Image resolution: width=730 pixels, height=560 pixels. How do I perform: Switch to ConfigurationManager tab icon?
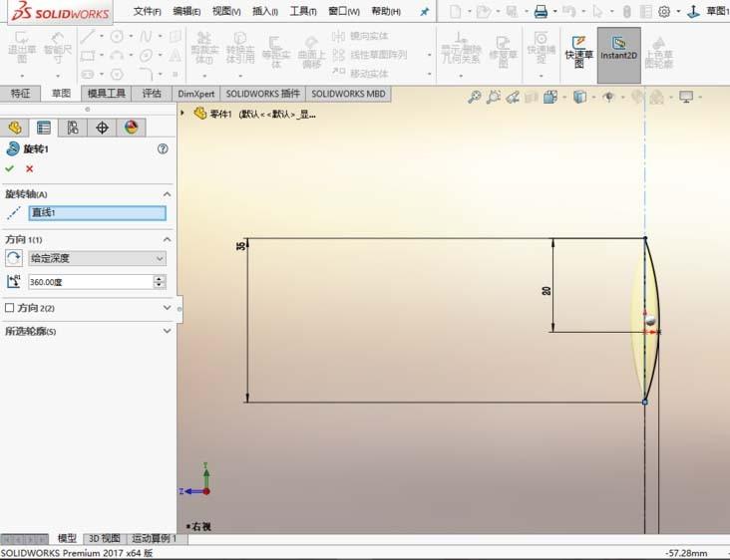[x=73, y=128]
